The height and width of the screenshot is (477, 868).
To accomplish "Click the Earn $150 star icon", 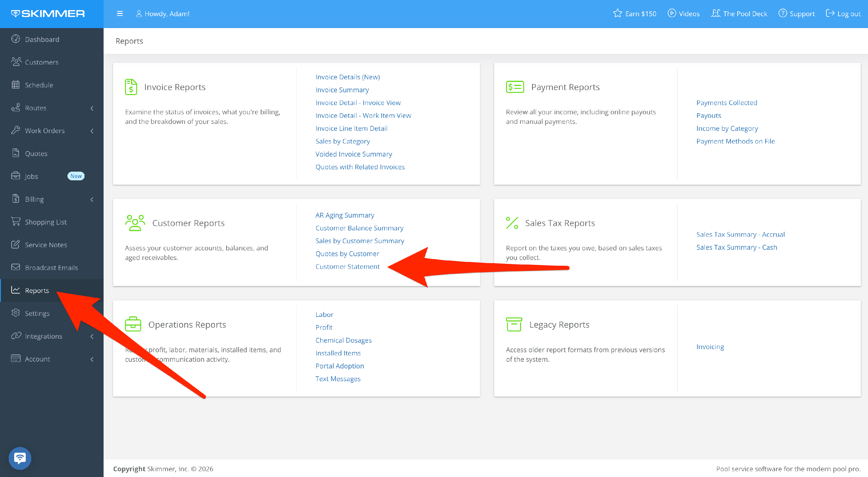I will point(617,14).
